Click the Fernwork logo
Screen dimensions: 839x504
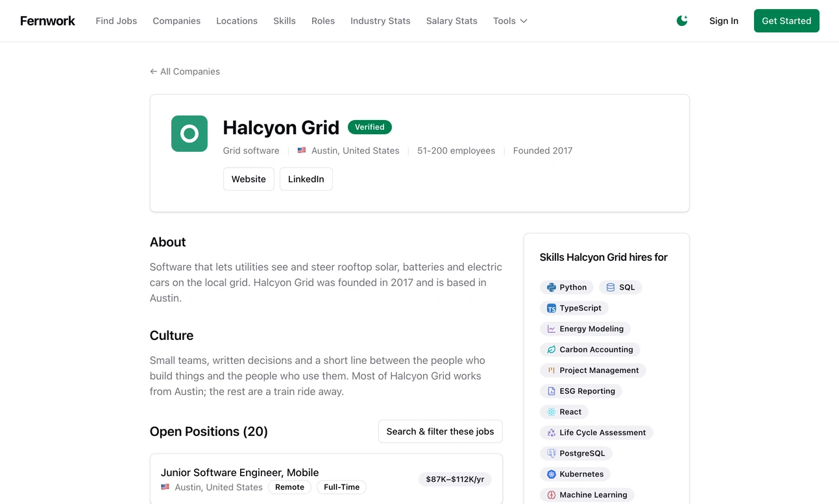click(x=47, y=21)
